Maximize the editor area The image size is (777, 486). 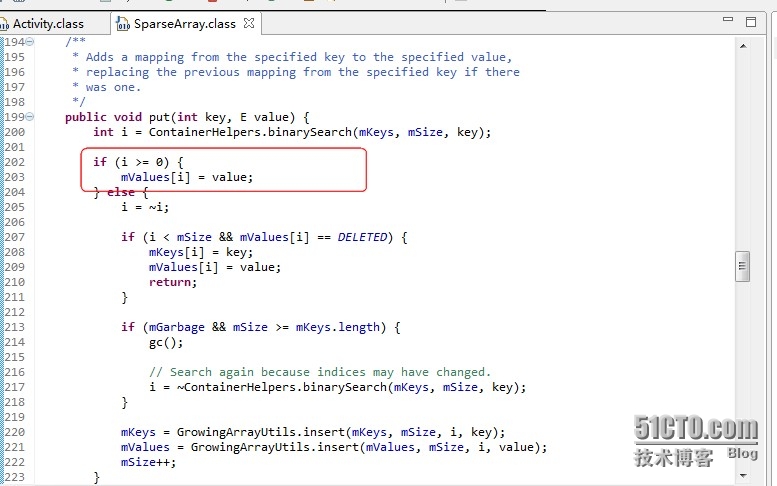[x=751, y=22]
